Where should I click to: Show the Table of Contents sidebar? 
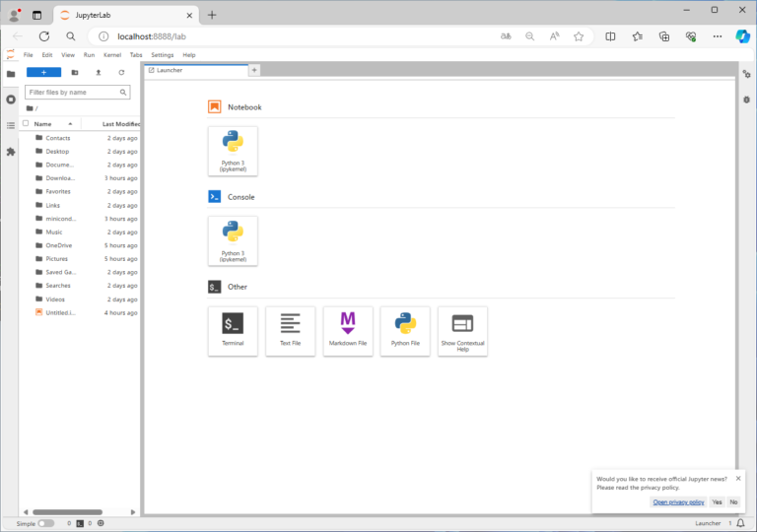click(x=11, y=125)
